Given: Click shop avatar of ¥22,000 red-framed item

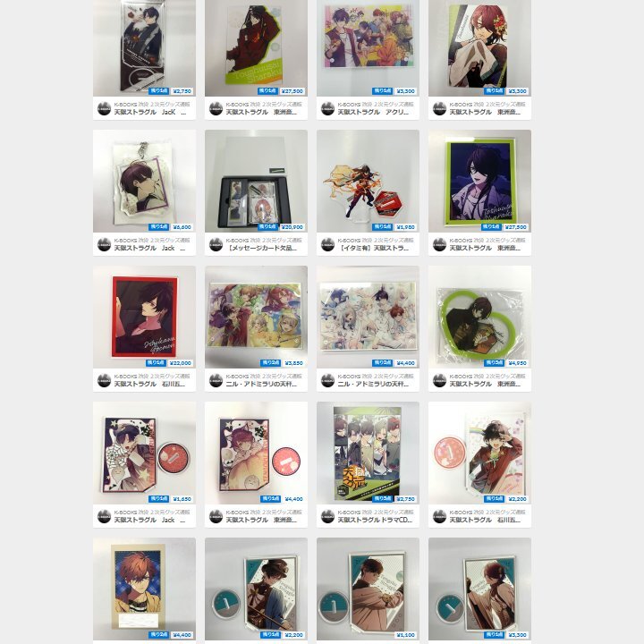Looking at the screenshot, I should [105, 380].
